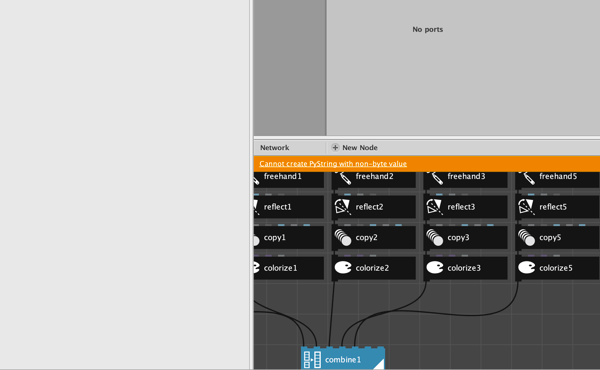Screen dimensions: 600x370
Task: Toggle the rendered corner flag on combine1
Action: pyautogui.click(x=379, y=364)
